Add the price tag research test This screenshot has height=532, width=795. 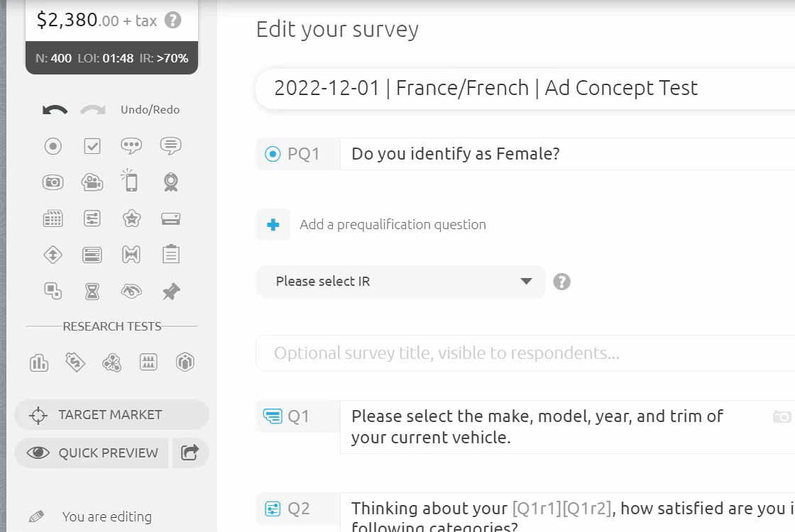(75, 362)
